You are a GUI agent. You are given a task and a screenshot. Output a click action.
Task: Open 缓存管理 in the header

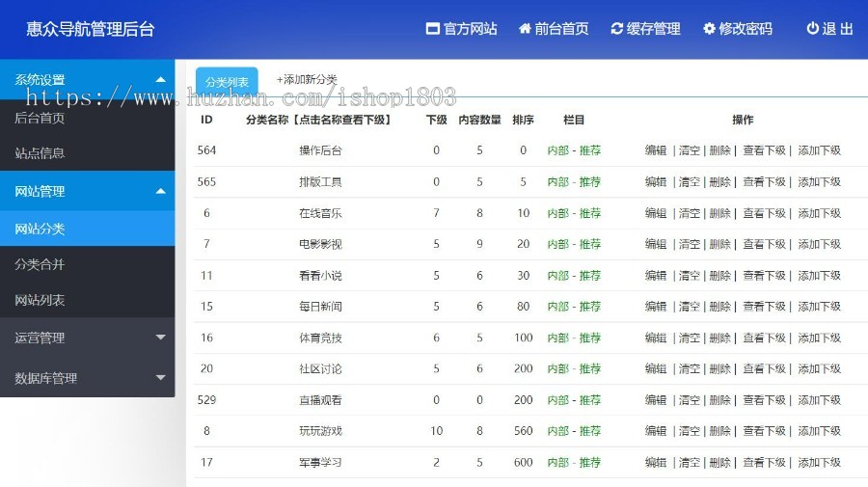pos(645,29)
